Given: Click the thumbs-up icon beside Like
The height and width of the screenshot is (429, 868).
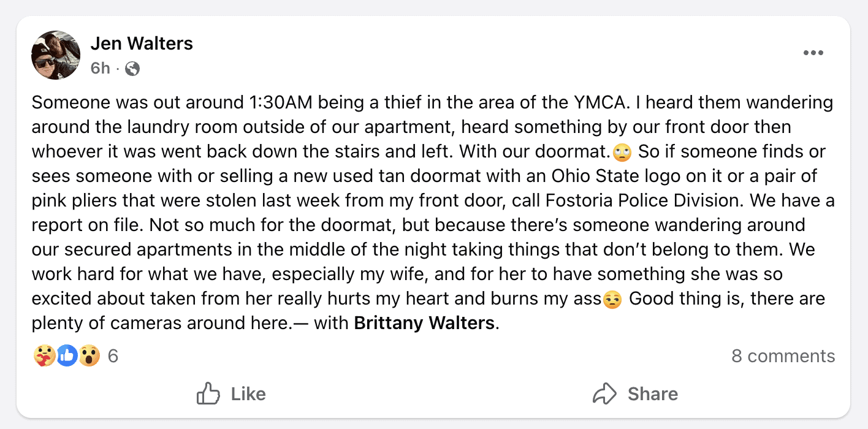Looking at the screenshot, I should click(208, 393).
